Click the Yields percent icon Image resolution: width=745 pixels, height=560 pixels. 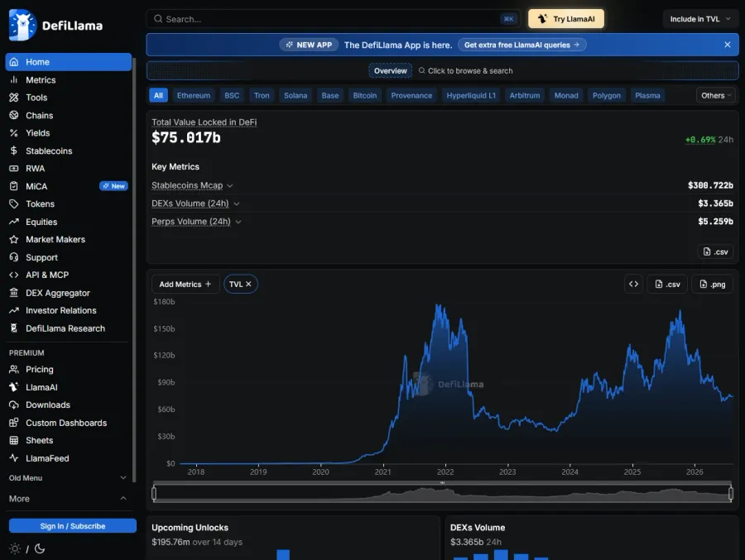(14, 133)
